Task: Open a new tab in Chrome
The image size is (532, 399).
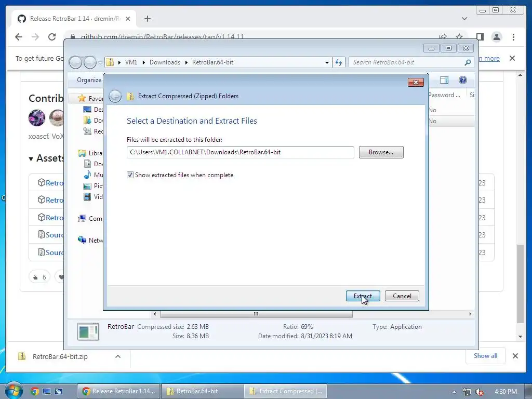Action: pos(147,19)
